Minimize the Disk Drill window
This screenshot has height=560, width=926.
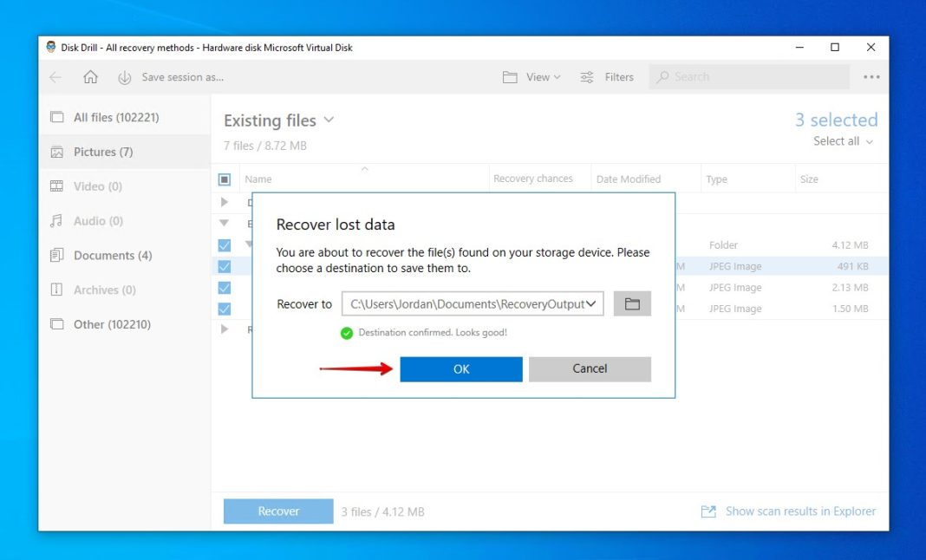click(x=799, y=48)
